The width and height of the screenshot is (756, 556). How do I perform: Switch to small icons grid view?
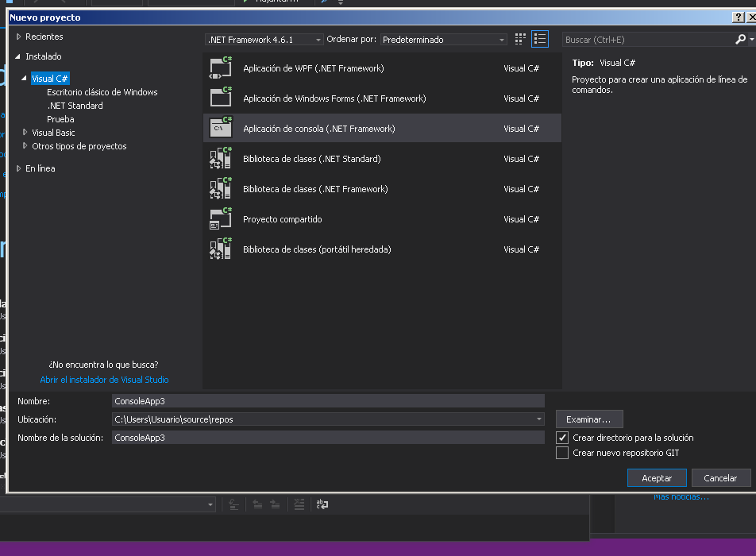click(520, 39)
